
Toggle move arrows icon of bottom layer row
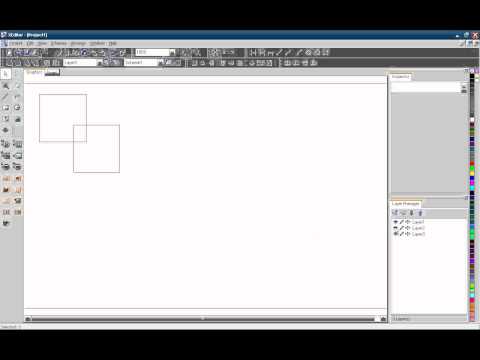[x=407, y=234]
